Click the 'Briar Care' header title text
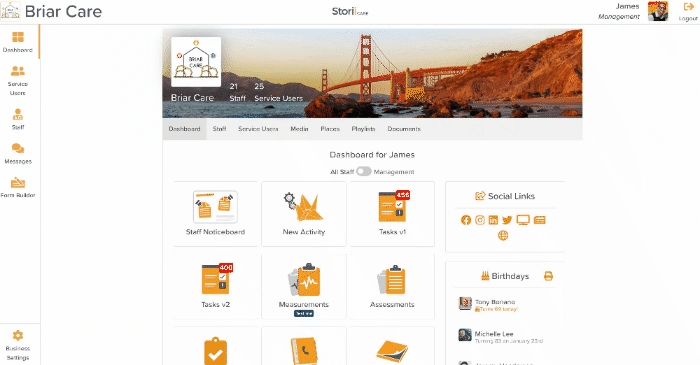The height and width of the screenshot is (365, 700). (x=63, y=11)
